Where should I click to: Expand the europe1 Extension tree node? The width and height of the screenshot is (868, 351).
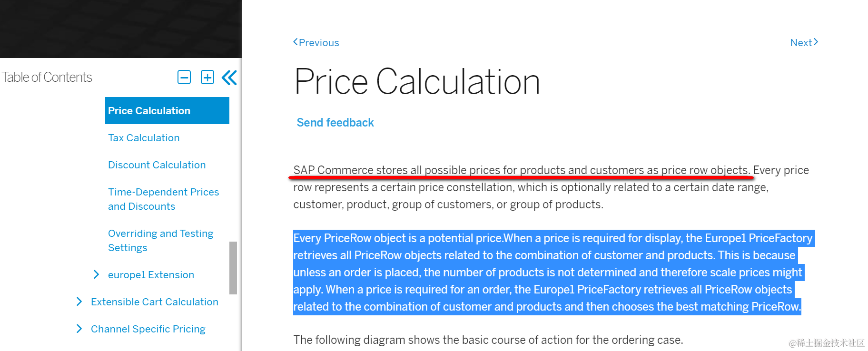tap(96, 274)
